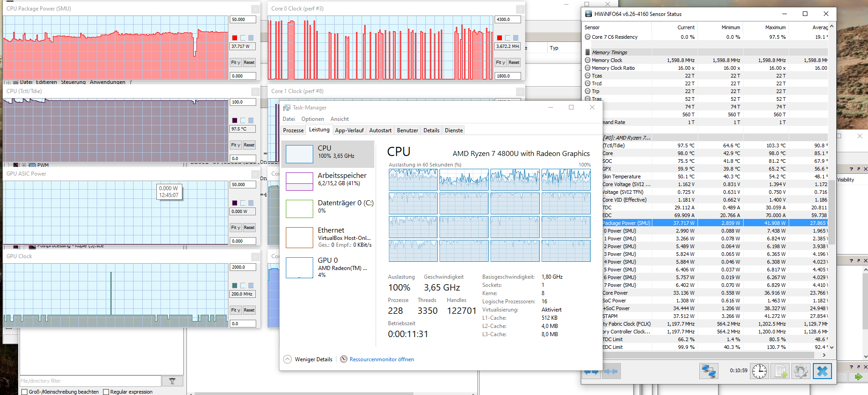Click Reset in GPU ASIC Power graph
The height and width of the screenshot is (395, 868).
249,228
